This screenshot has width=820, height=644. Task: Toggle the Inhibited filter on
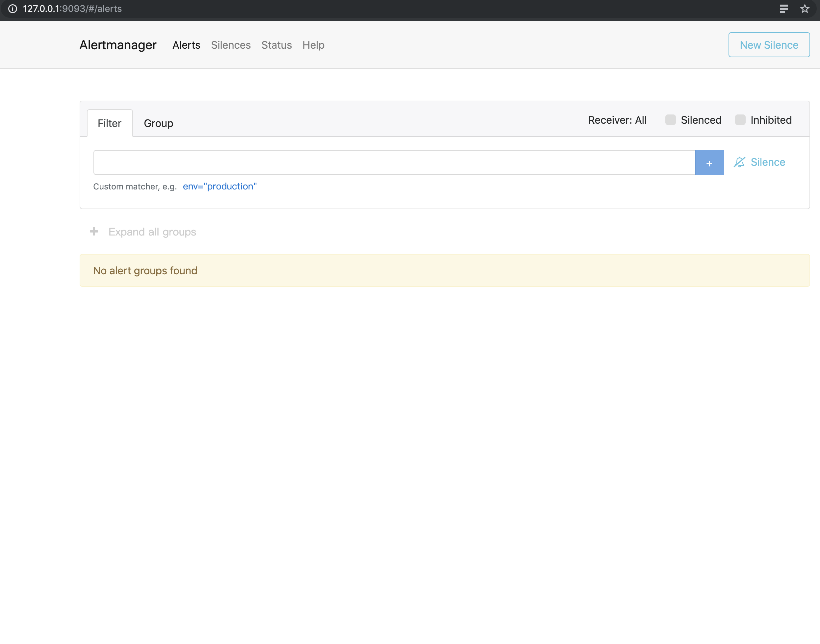(x=740, y=120)
